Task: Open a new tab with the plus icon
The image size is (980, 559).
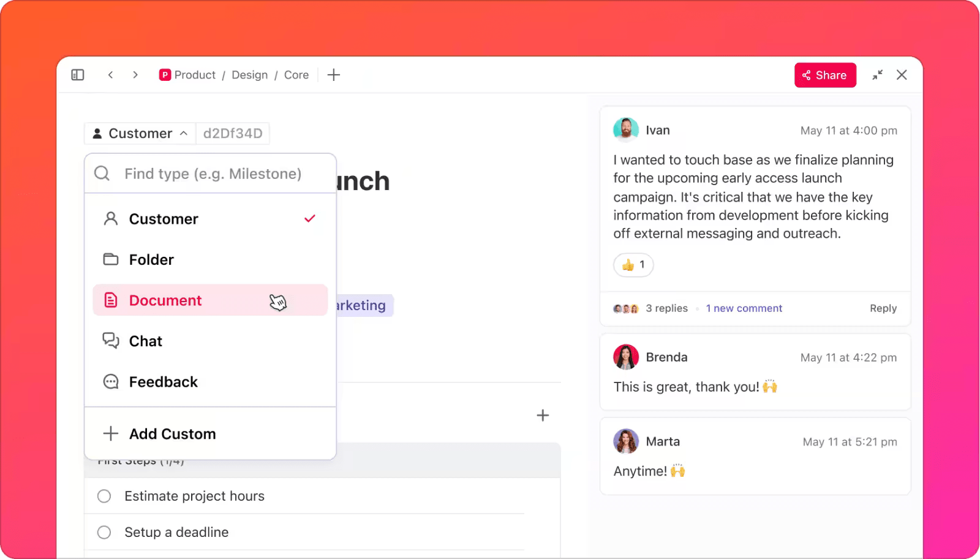Action: (333, 75)
